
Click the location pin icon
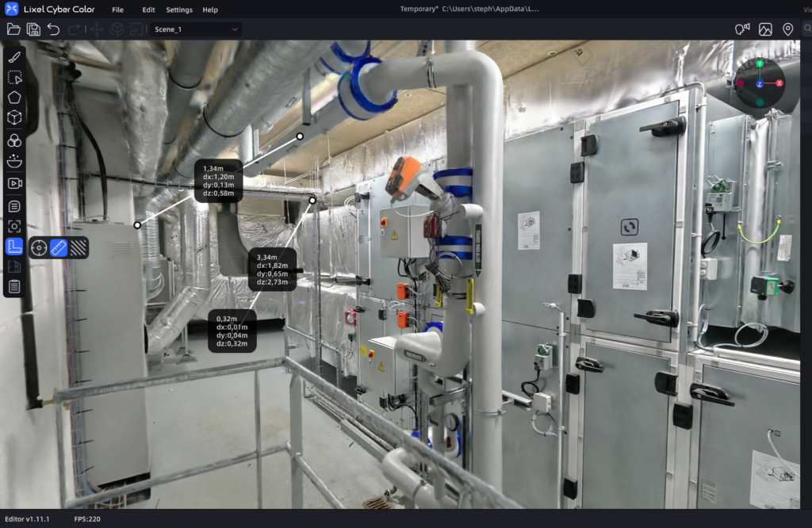pos(787,29)
